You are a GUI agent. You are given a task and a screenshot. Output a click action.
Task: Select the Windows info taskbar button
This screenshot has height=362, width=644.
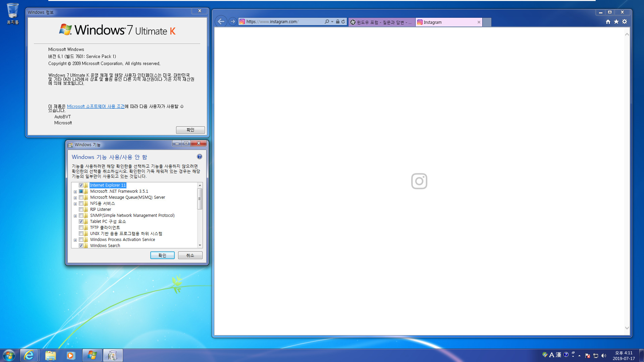point(92,355)
